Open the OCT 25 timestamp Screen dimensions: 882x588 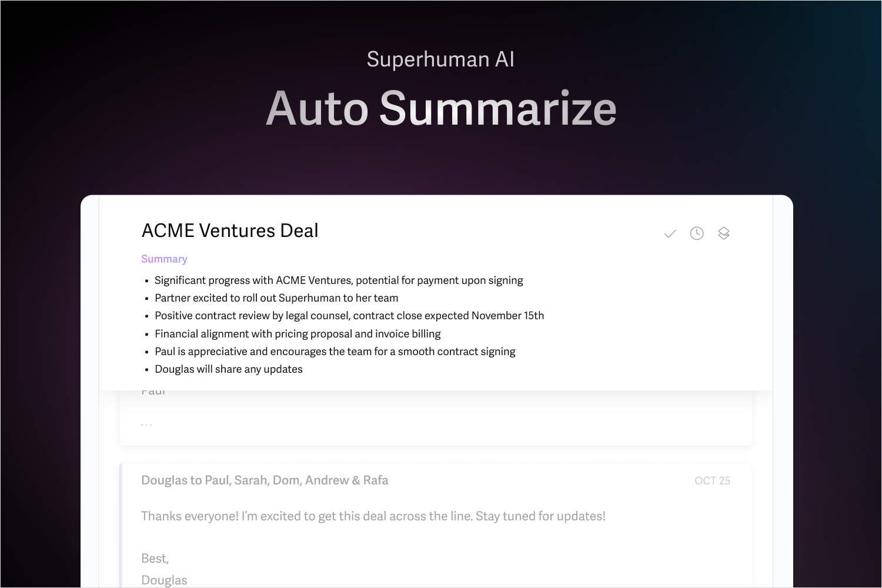point(712,480)
